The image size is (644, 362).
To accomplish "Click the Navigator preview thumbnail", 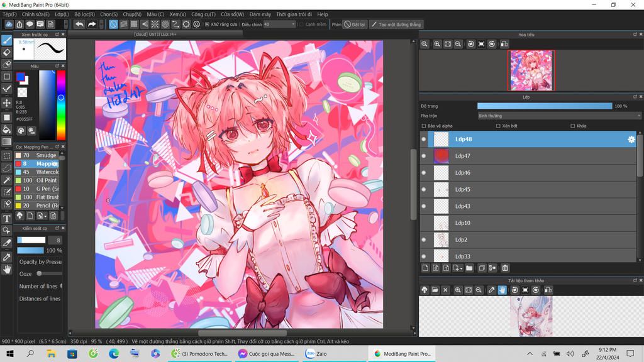I will 531,70.
